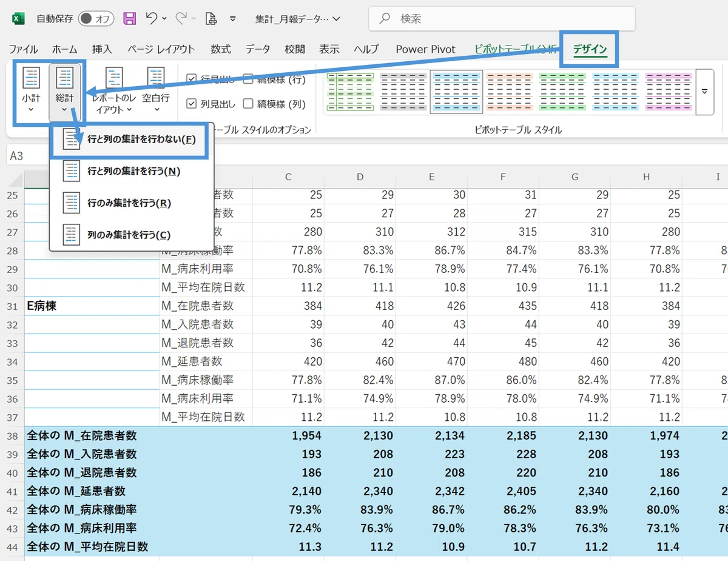This screenshot has height=561, width=728.
Task: Open the 表示 tab
Action: click(329, 49)
